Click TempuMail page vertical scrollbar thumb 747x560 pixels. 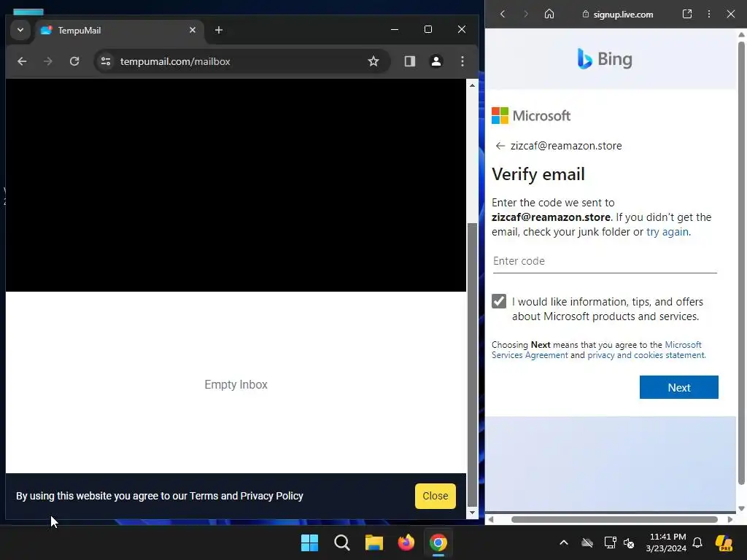point(472,365)
